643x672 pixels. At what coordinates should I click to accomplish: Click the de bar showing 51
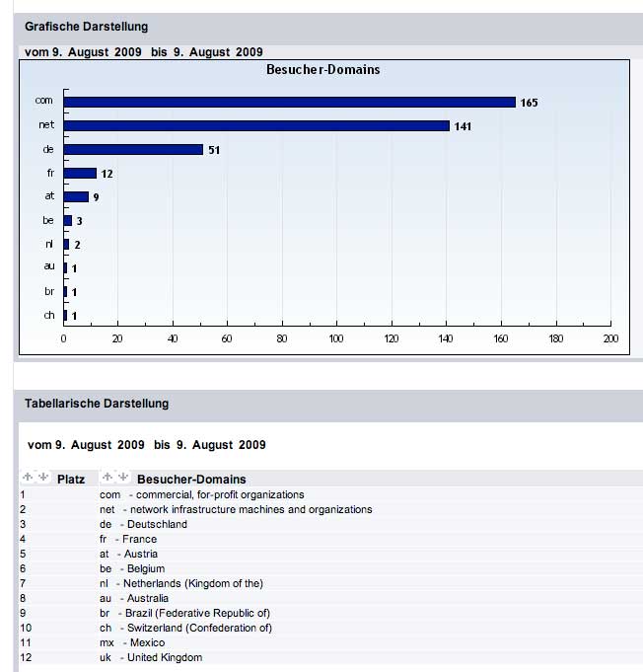point(133,150)
